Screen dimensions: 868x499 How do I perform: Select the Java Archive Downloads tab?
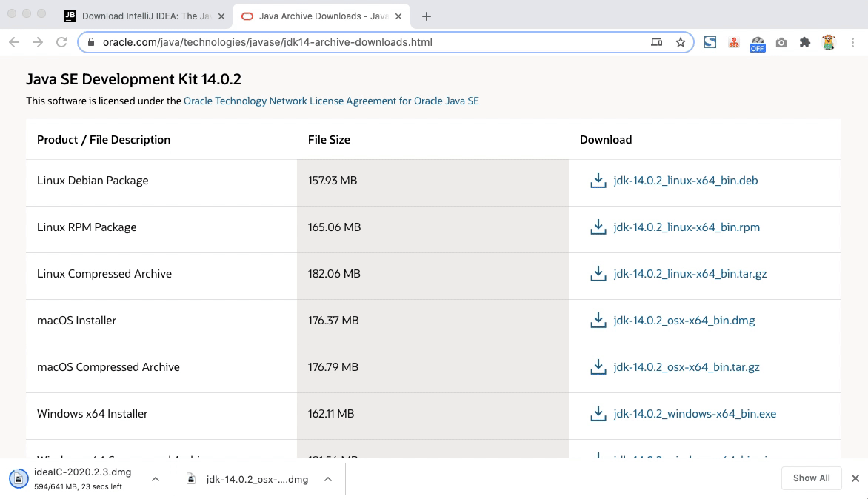(321, 16)
